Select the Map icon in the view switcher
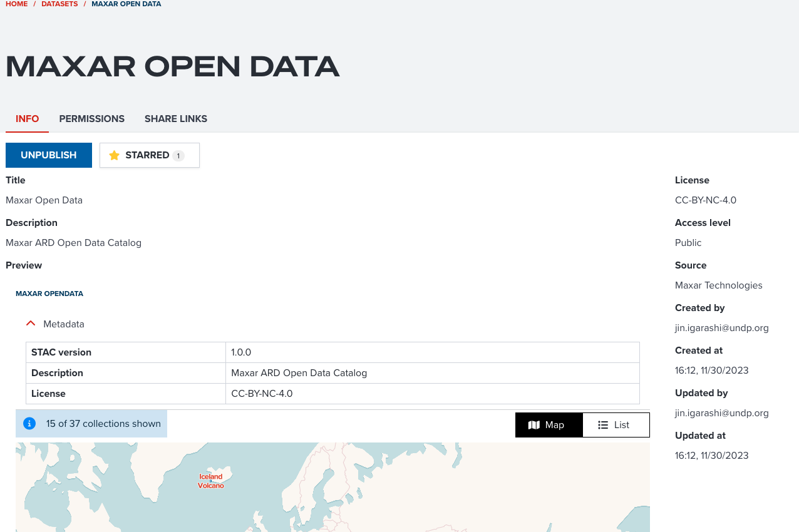The image size is (799, 532). tap(534, 424)
